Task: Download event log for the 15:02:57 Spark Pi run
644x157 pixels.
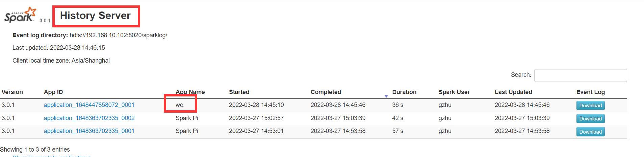Action: 590,119
